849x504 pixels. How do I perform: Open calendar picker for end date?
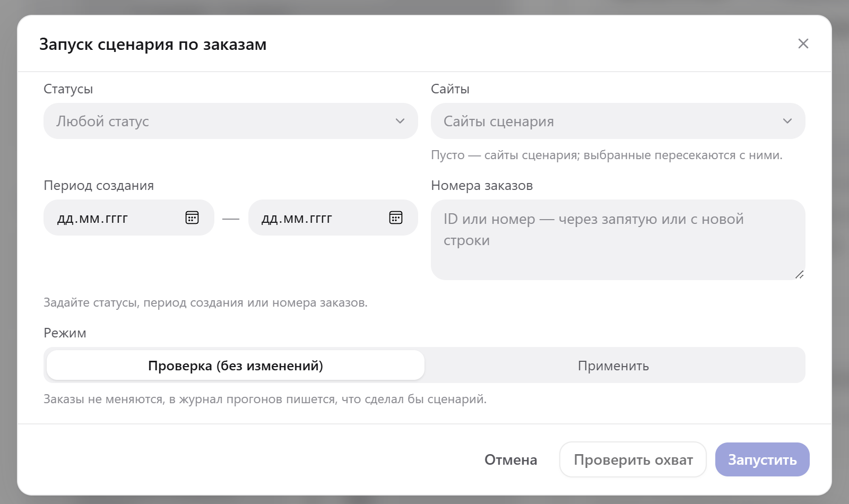pyautogui.click(x=396, y=218)
